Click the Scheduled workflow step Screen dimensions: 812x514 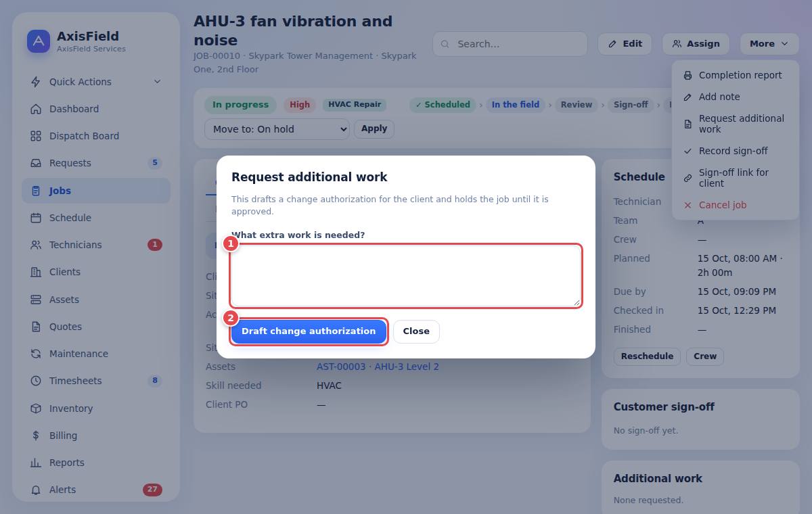[x=443, y=105]
